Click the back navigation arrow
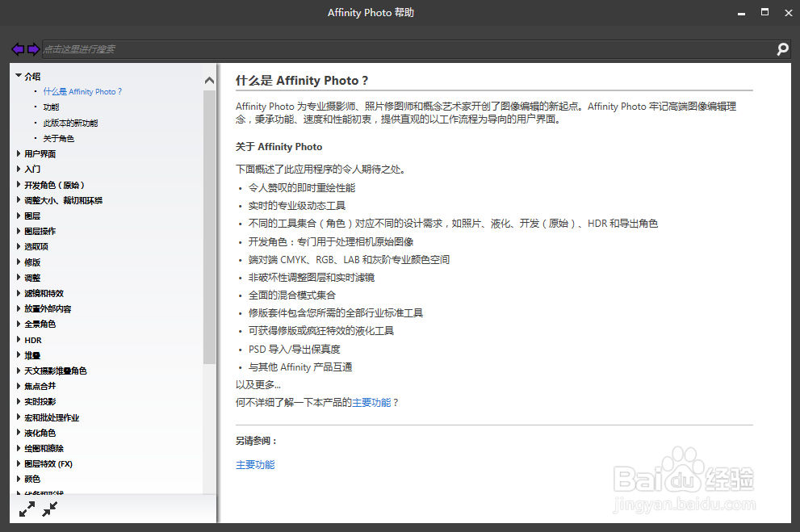This screenshot has width=800, height=532. point(17,49)
